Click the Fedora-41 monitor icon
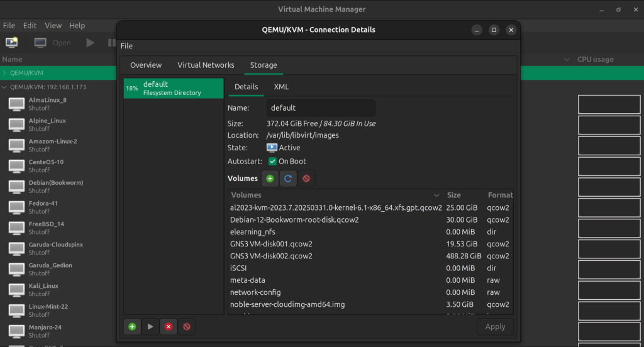 (17, 207)
